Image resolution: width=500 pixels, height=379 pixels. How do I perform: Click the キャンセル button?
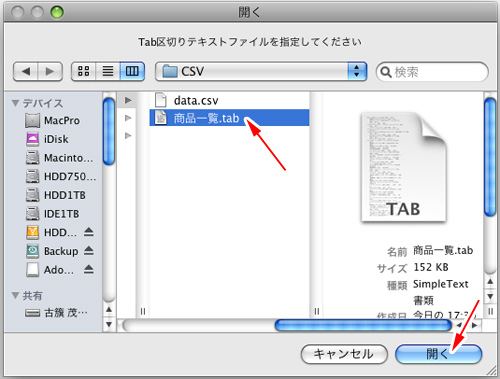344,354
